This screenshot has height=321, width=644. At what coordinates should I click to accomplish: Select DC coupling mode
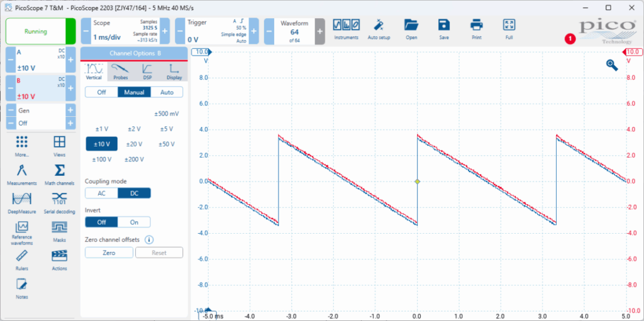pyautogui.click(x=135, y=193)
